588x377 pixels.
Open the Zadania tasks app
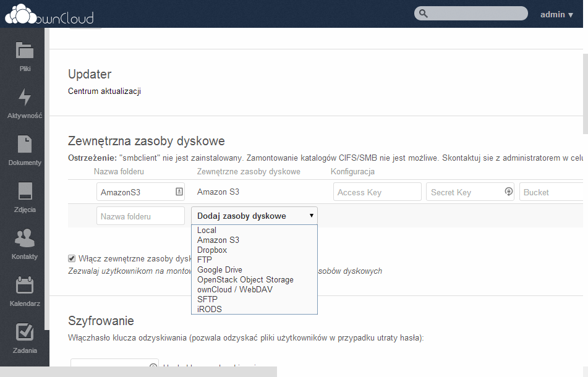pos(25,338)
